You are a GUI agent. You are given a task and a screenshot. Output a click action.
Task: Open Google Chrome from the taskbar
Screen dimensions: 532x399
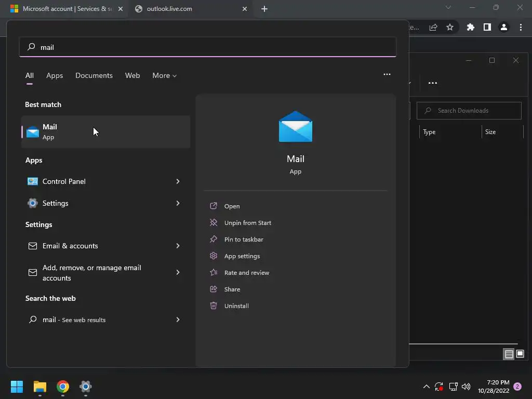tap(63, 387)
